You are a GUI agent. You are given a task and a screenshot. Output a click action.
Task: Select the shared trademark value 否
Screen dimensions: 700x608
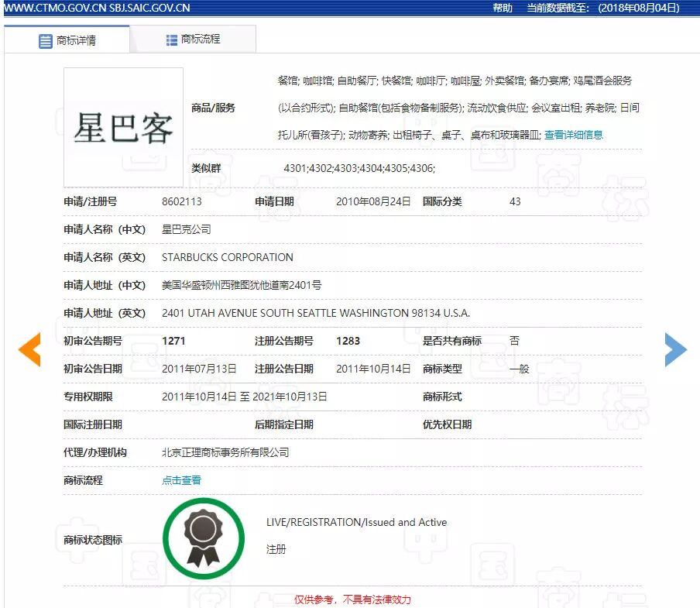pyautogui.click(x=514, y=341)
